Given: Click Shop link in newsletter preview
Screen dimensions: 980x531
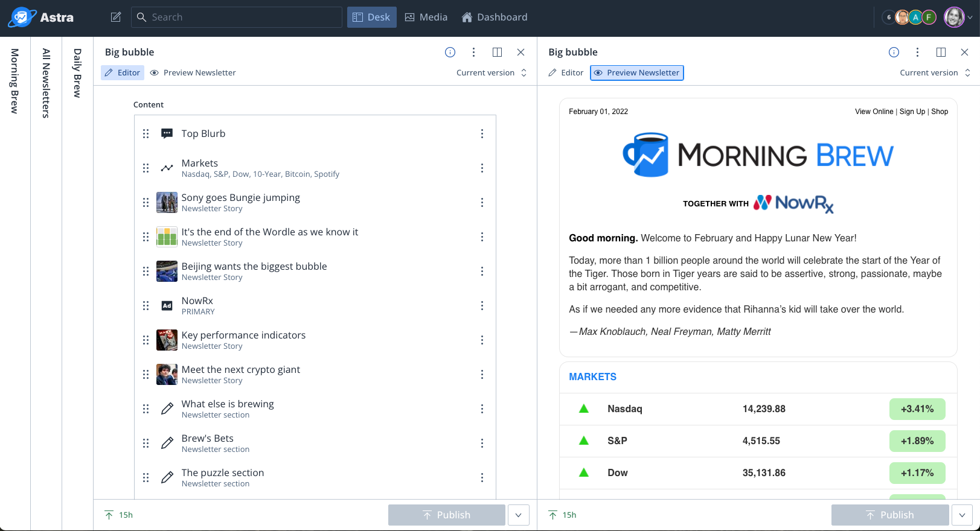Looking at the screenshot, I should [940, 112].
